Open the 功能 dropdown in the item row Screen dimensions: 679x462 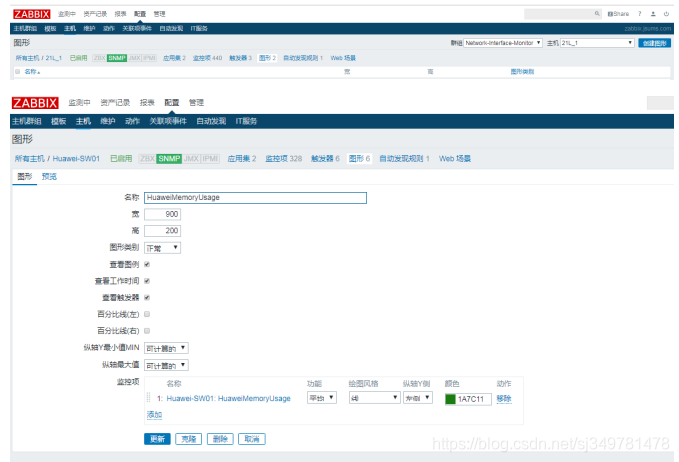[x=322, y=397]
